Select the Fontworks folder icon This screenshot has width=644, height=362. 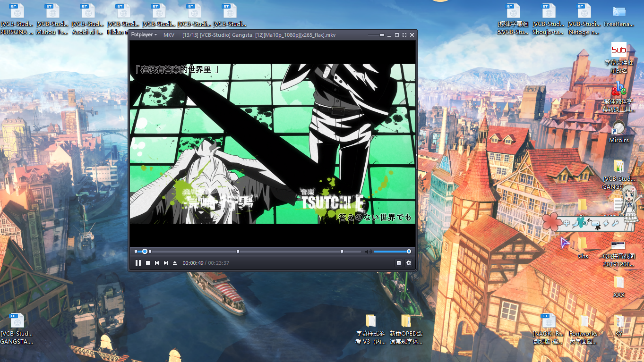(584, 329)
